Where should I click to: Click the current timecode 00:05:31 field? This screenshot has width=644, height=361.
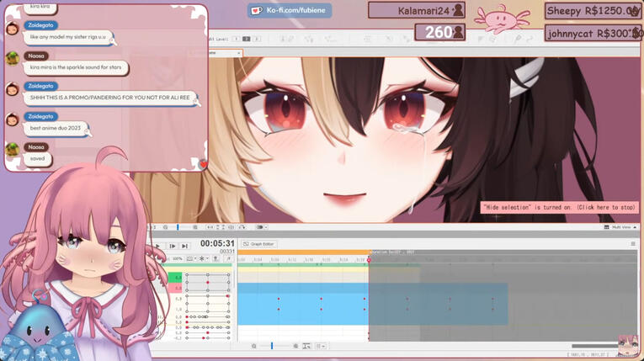[217, 244]
